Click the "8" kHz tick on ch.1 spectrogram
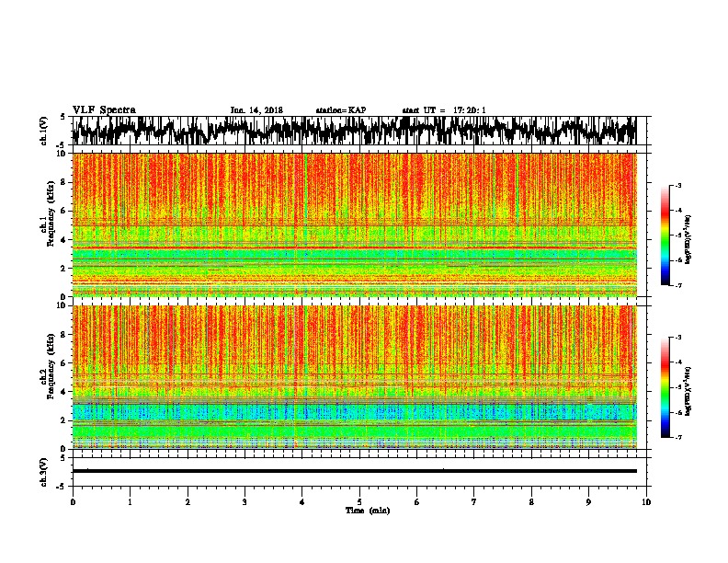Screen dimensions: 728x563 click(x=64, y=182)
